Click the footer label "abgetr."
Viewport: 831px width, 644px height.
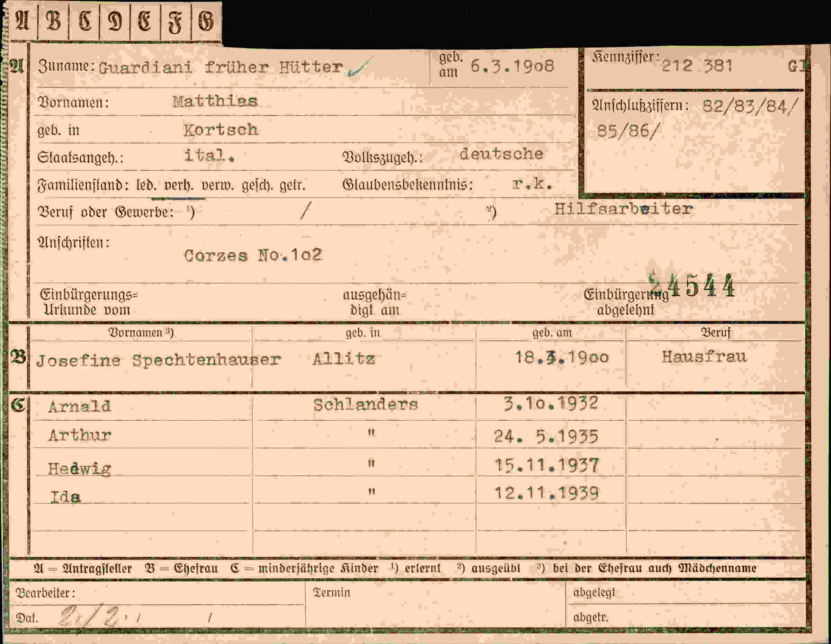[x=590, y=617]
